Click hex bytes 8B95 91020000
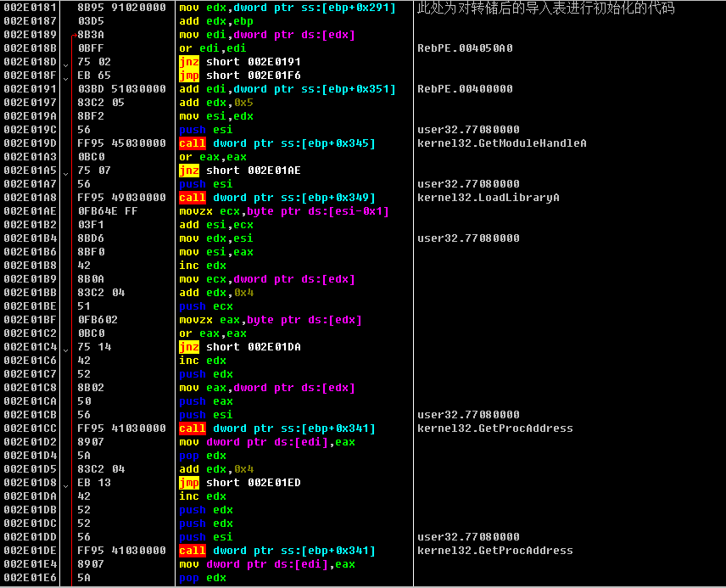Image resolution: width=726 pixels, height=588 pixels. (x=121, y=8)
